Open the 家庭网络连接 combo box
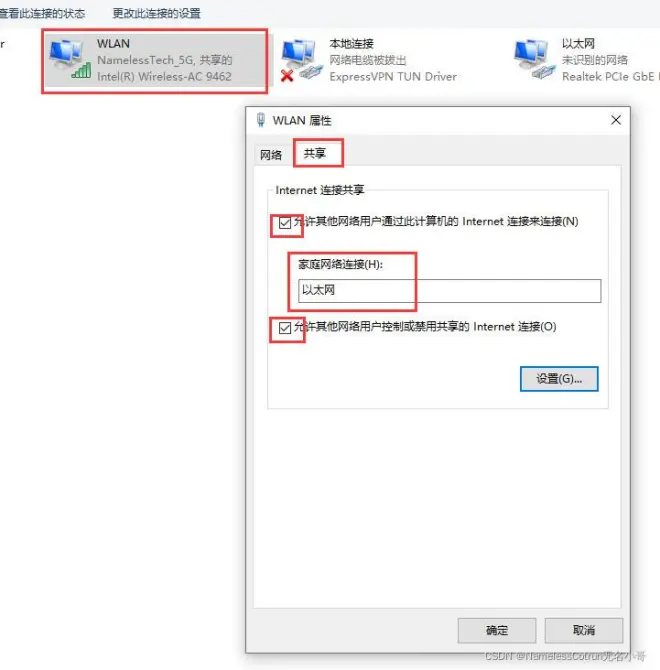660x670 pixels. [449, 291]
